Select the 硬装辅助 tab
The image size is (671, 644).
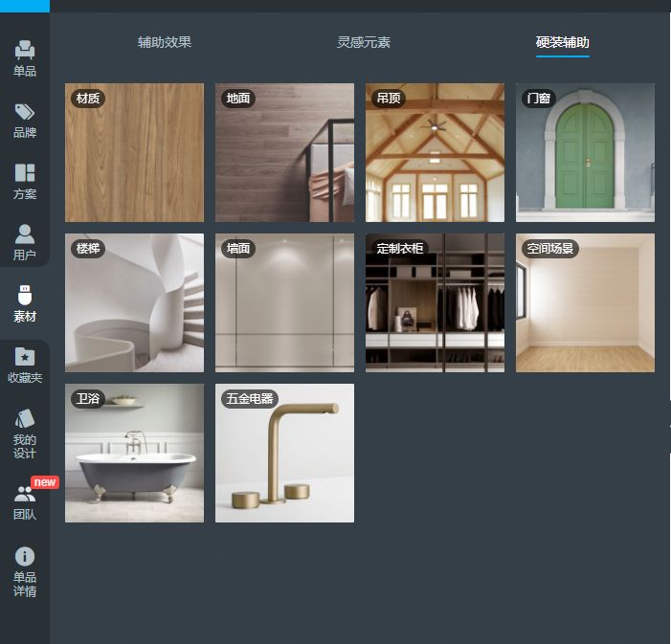click(x=562, y=42)
